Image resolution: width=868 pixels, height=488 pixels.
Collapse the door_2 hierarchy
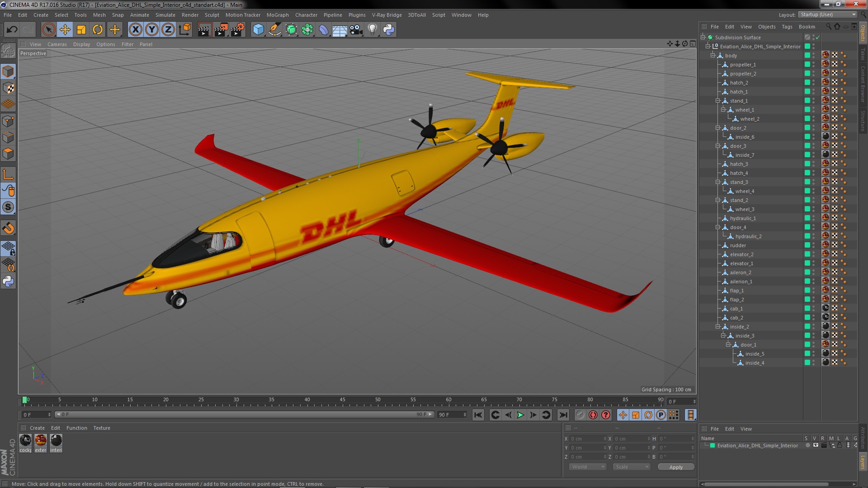(718, 128)
